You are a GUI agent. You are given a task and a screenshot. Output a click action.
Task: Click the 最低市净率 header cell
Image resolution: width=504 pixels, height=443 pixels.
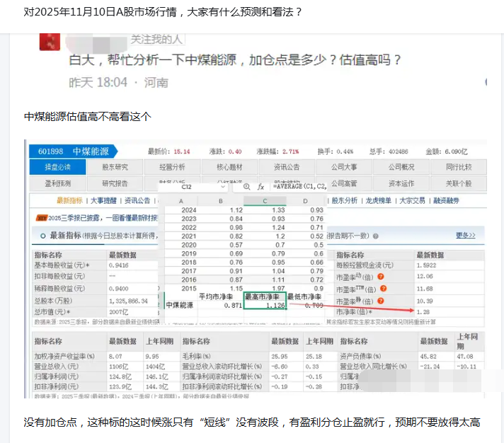304,297
